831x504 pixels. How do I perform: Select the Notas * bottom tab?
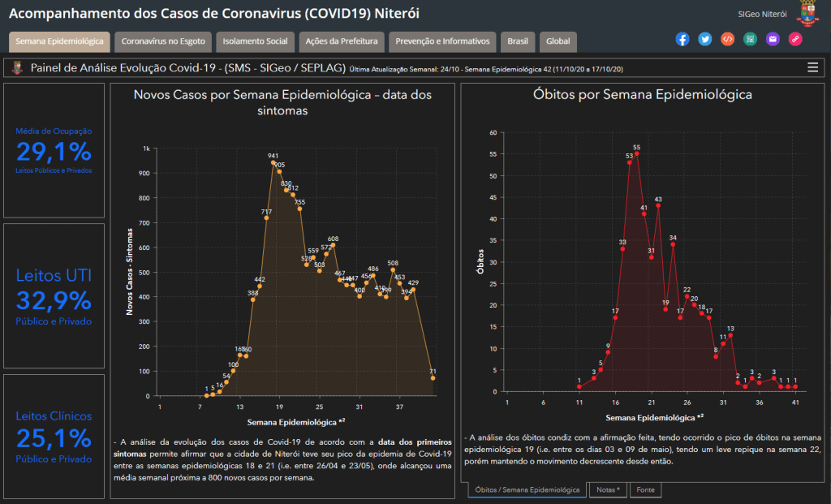tap(608, 490)
